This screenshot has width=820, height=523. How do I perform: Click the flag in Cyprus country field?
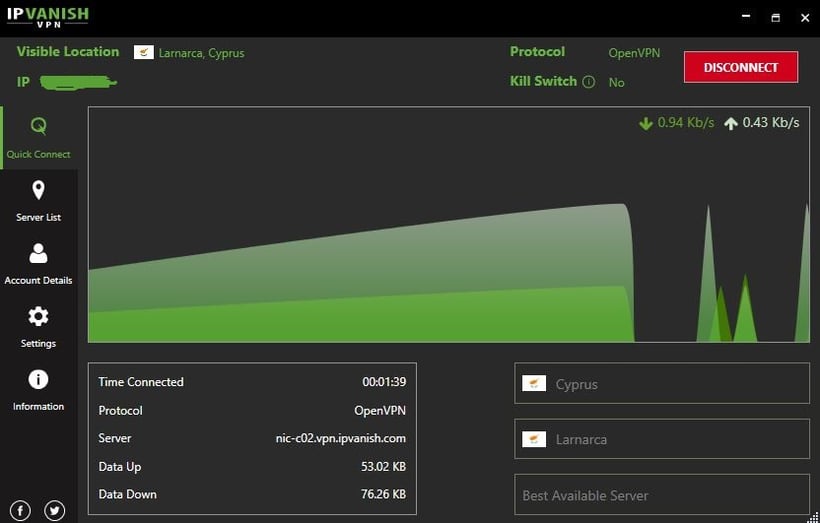534,383
